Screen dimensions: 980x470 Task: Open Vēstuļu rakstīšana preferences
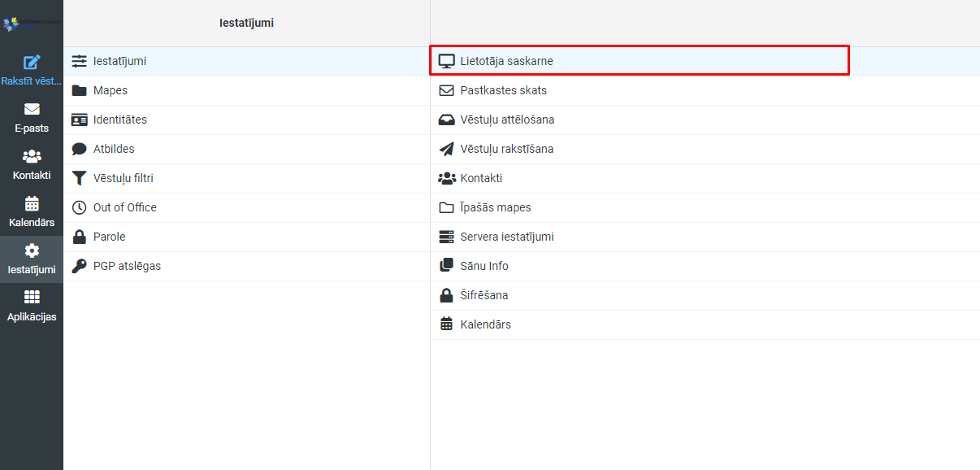pos(506,149)
